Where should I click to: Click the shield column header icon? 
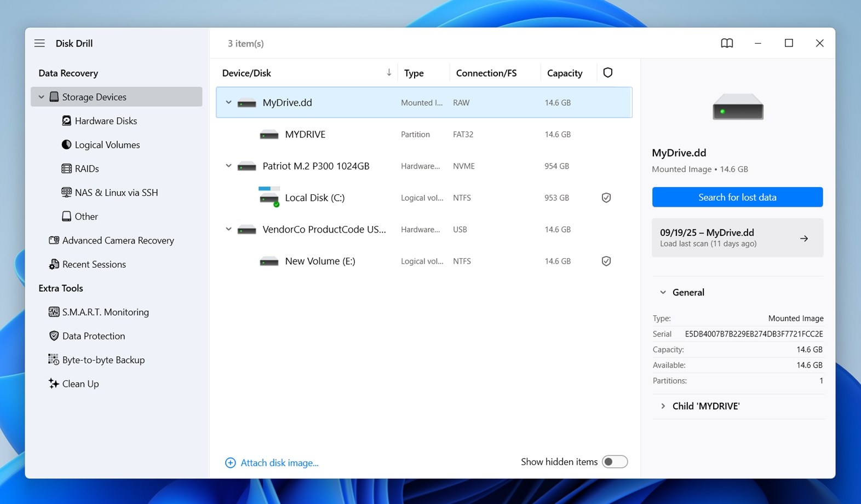[607, 73]
